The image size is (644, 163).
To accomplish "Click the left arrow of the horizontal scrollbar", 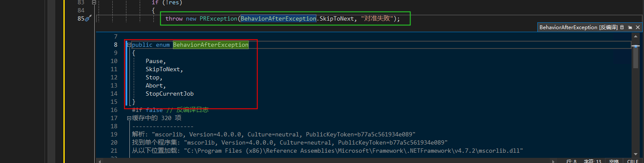I will (x=99, y=161).
